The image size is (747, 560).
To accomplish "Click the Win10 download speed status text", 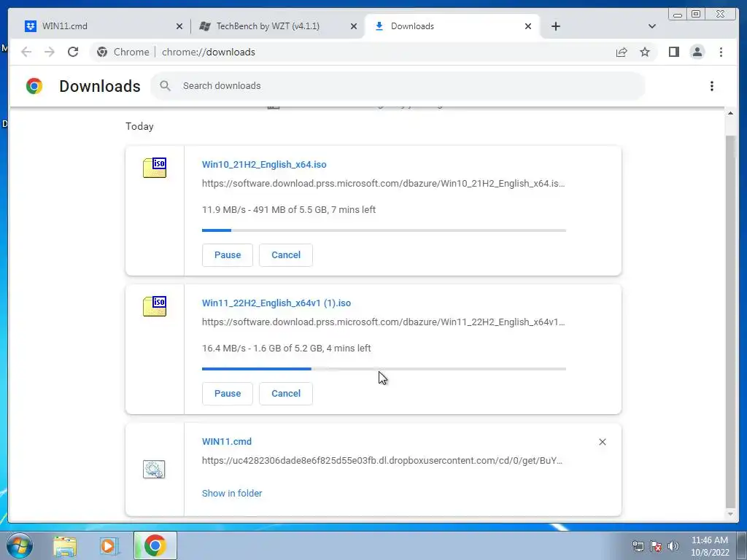I will click(x=289, y=209).
